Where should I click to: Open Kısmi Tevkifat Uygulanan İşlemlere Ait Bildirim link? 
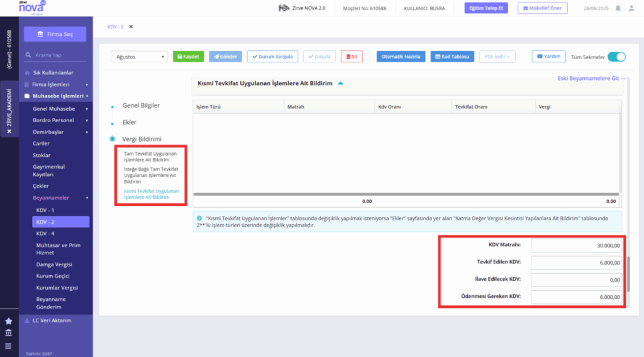[x=151, y=194]
